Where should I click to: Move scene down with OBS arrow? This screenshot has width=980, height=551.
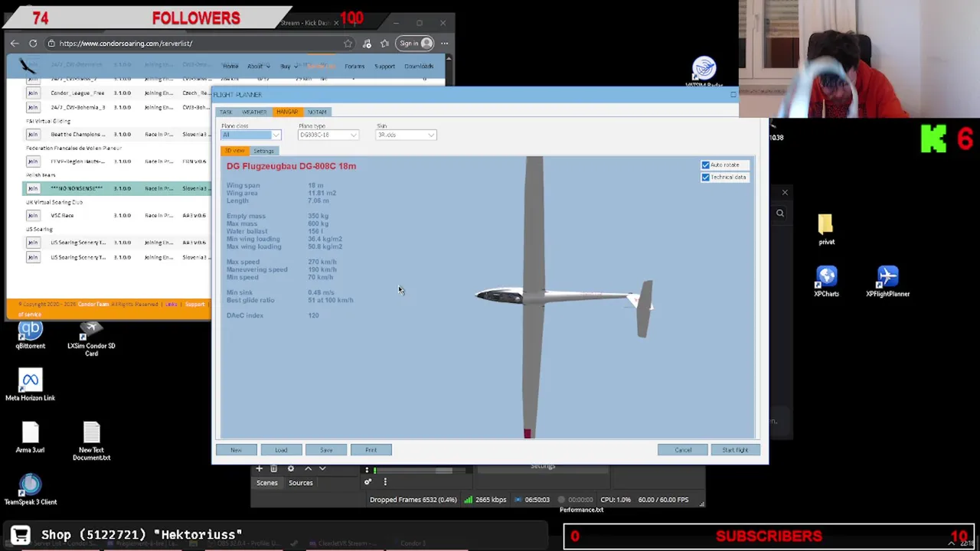pyautogui.click(x=322, y=468)
